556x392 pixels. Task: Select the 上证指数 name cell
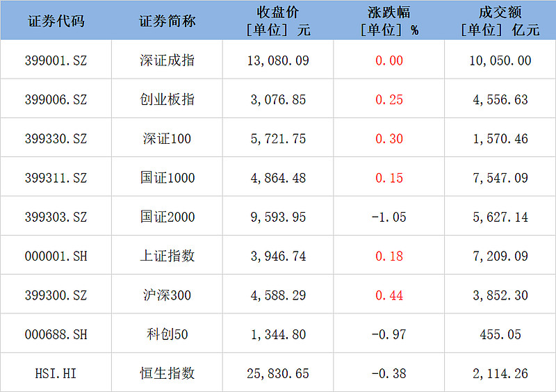coord(167,256)
